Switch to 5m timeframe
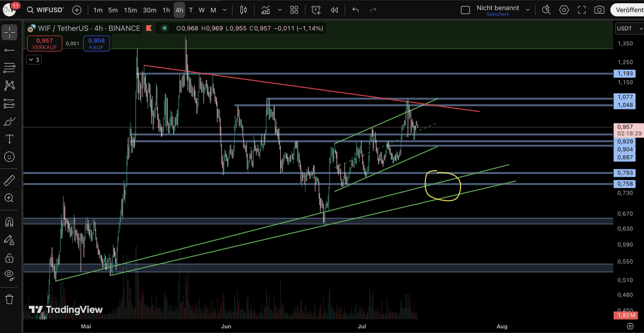This screenshot has width=644, height=333. tap(113, 10)
